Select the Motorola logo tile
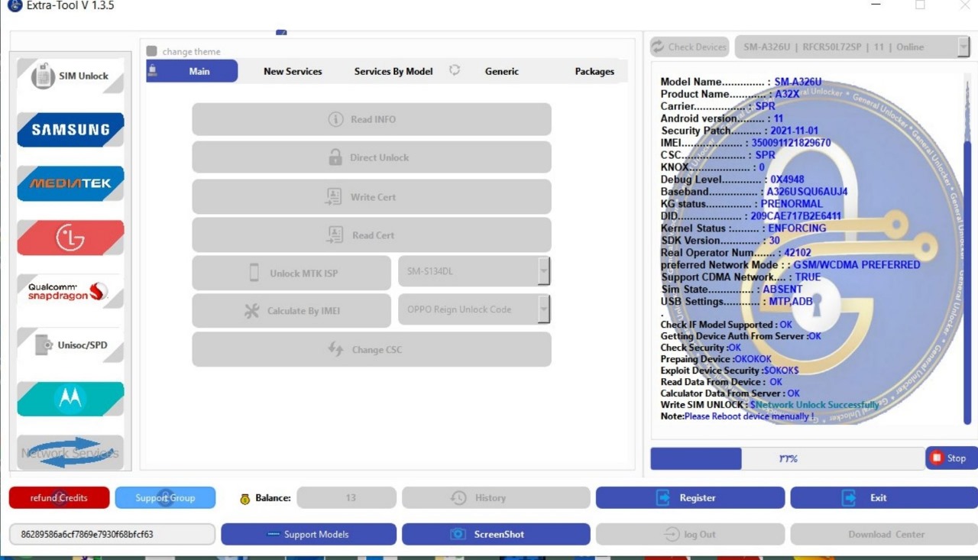 click(x=70, y=399)
